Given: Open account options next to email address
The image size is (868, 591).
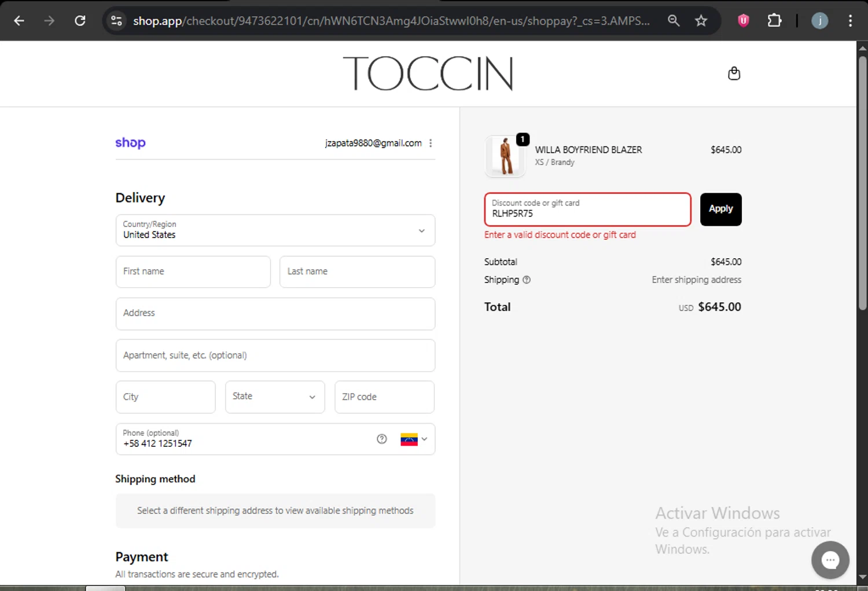Looking at the screenshot, I should (431, 143).
